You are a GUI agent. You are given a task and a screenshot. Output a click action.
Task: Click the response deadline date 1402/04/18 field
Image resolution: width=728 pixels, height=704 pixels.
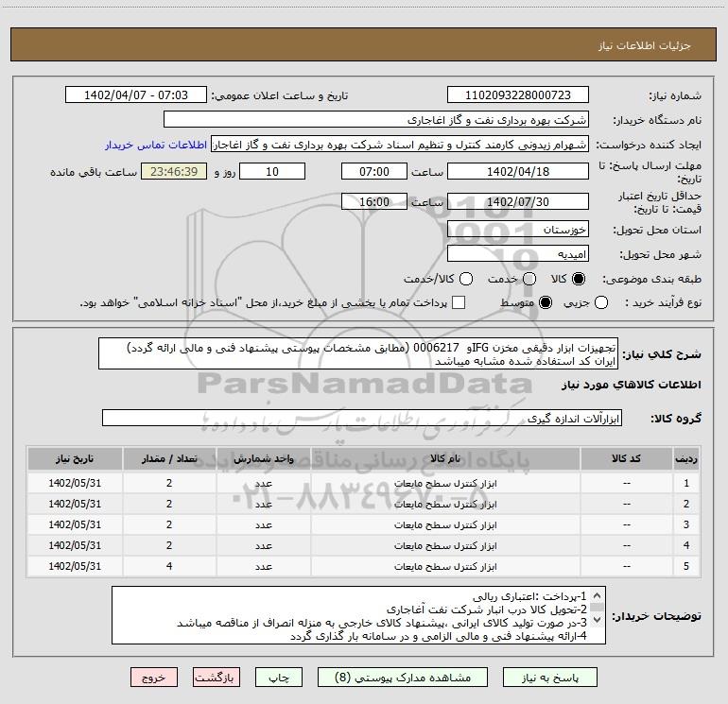pos(518,171)
